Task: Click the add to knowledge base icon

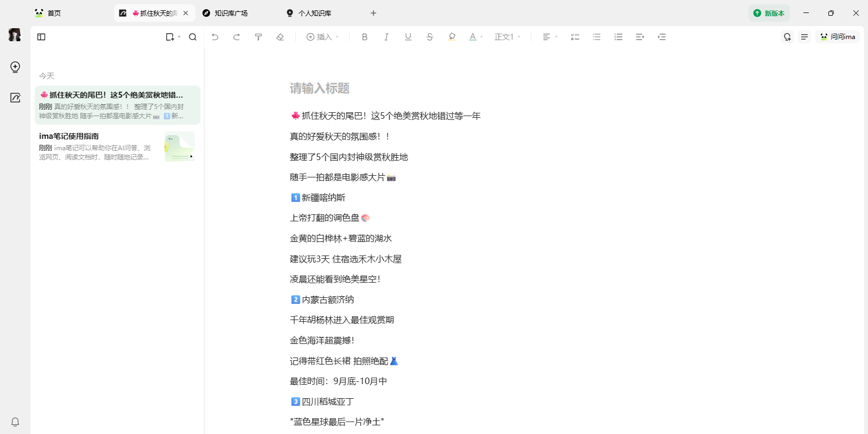Action: tap(787, 37)
